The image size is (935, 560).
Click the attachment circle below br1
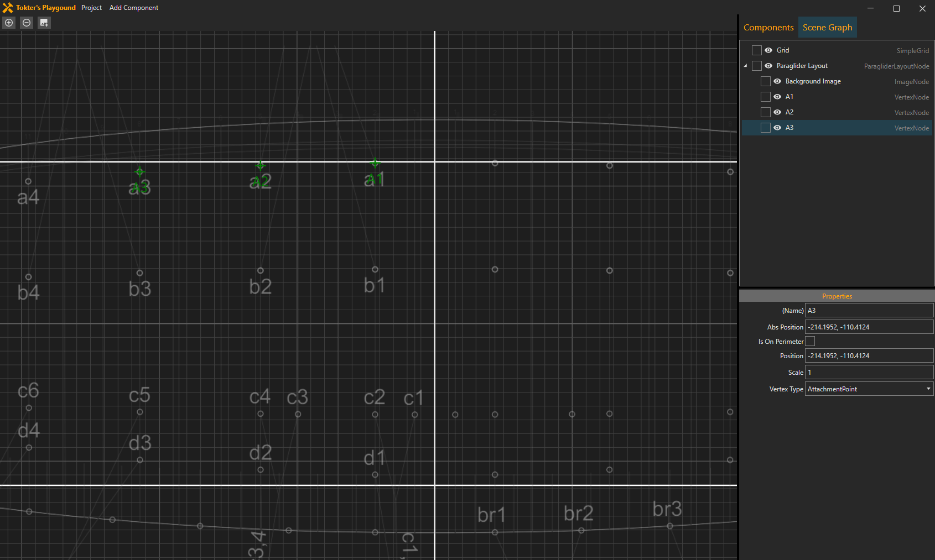point(495,532)
